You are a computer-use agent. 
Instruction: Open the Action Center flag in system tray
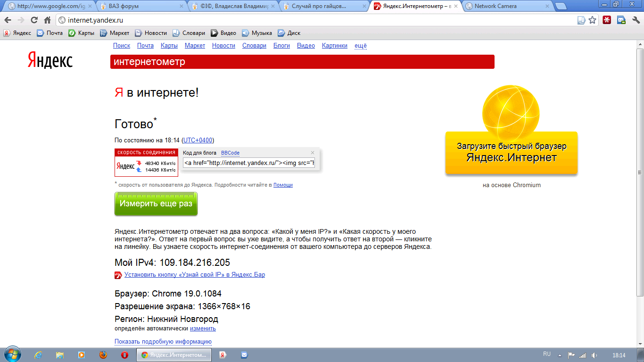pyautogui.click(x=571, y=355)
